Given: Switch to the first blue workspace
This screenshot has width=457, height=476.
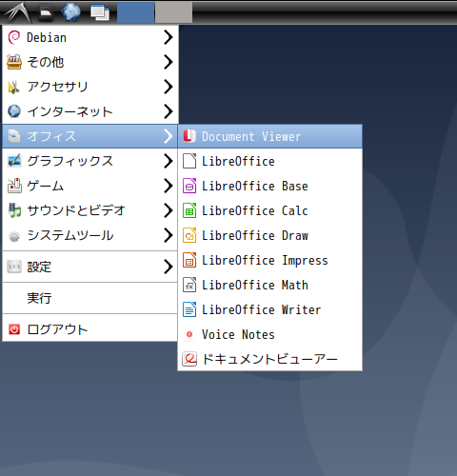Looking at the screenshot, I should pyautogui.click(x=136, y=12).
